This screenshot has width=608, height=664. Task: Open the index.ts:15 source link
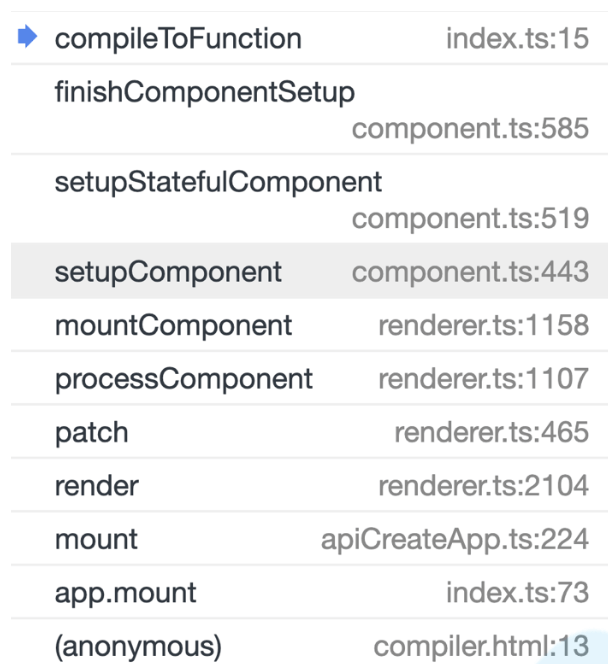coord(517,39)
